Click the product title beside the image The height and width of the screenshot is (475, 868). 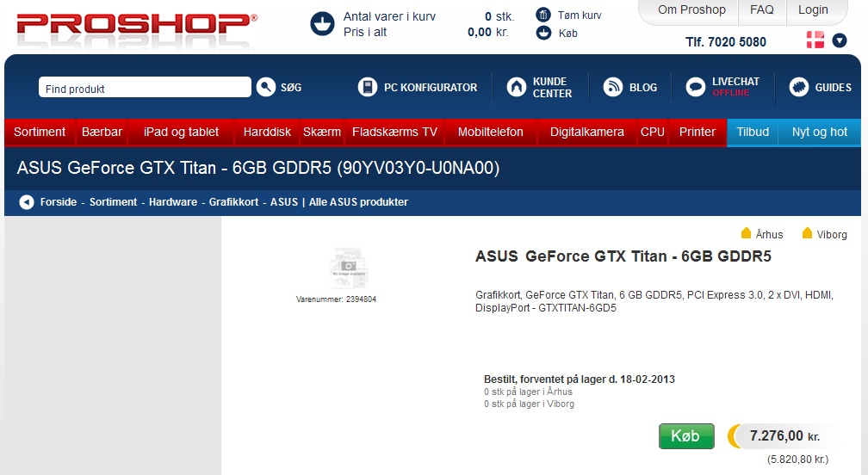(x=623, y=256)
